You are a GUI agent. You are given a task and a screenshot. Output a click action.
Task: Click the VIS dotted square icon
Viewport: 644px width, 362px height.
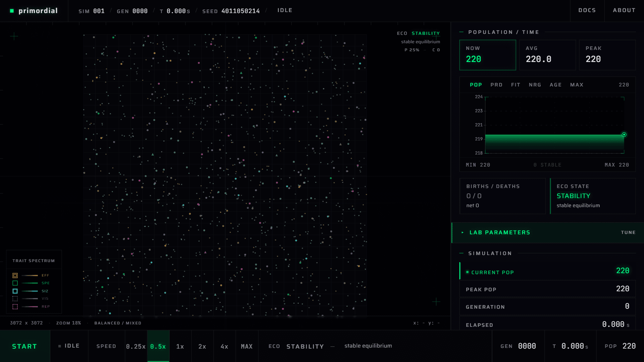pyautogui.click(x=15, y=299)
